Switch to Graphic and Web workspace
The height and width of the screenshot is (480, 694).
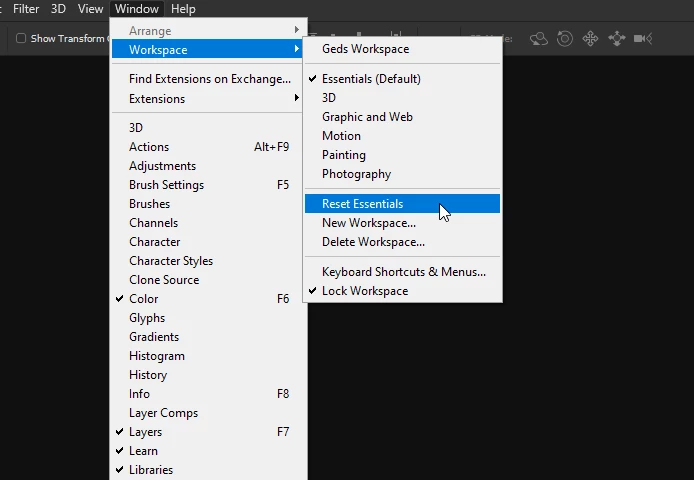402,117
